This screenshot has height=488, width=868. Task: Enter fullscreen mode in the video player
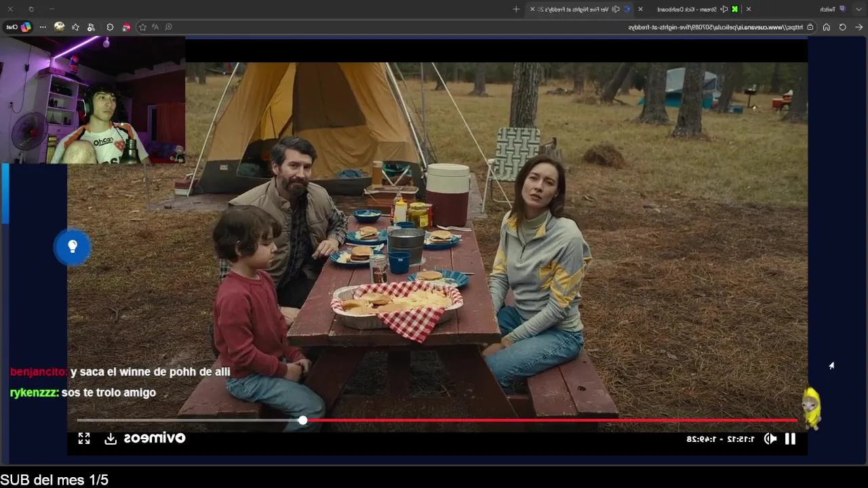pos(84,439)
